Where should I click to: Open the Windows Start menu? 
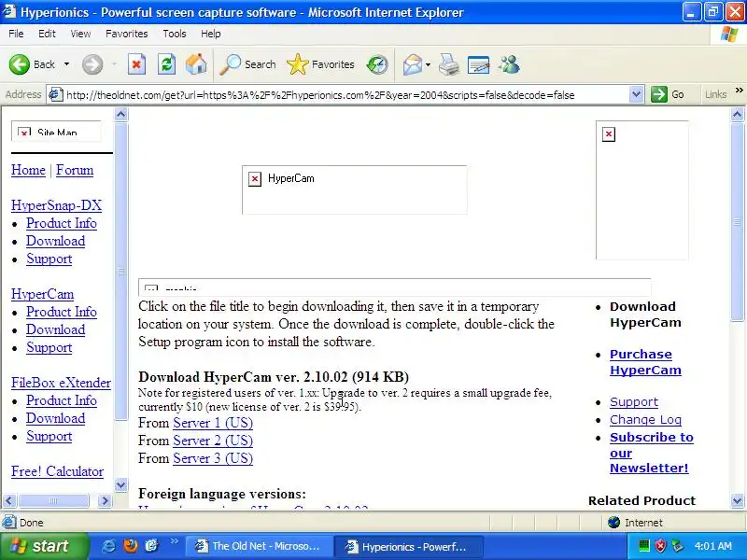pos(44,546)
